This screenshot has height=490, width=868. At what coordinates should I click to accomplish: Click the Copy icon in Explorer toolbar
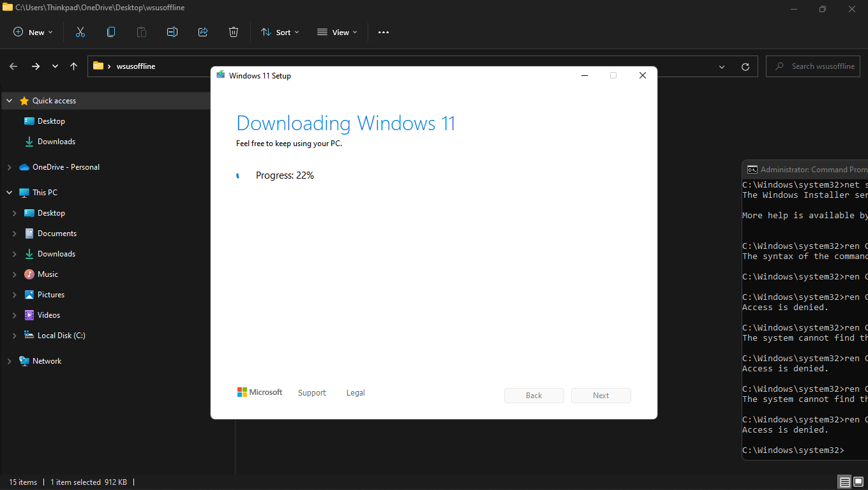pos(111,32)
